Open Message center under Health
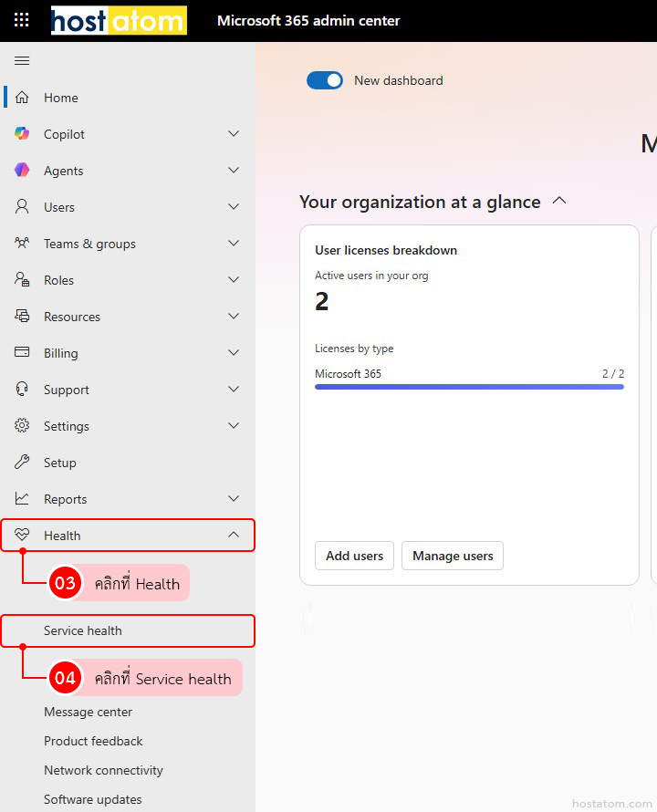Viewport: 657px width, 812px height. (89, 712)
